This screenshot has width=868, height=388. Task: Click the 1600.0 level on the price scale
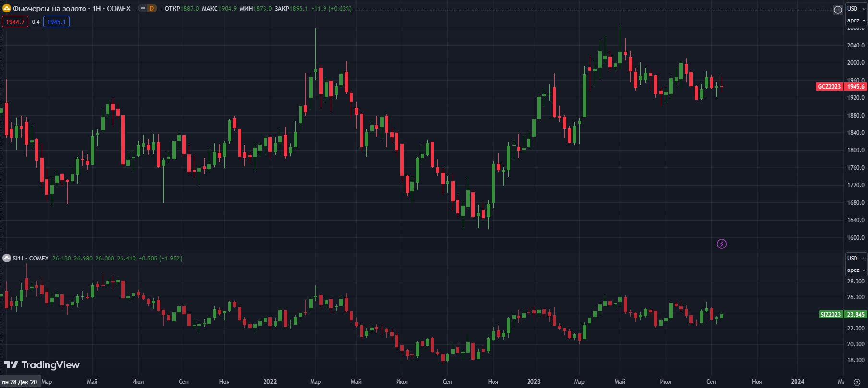pyautogui.click(x=856, y=237)
